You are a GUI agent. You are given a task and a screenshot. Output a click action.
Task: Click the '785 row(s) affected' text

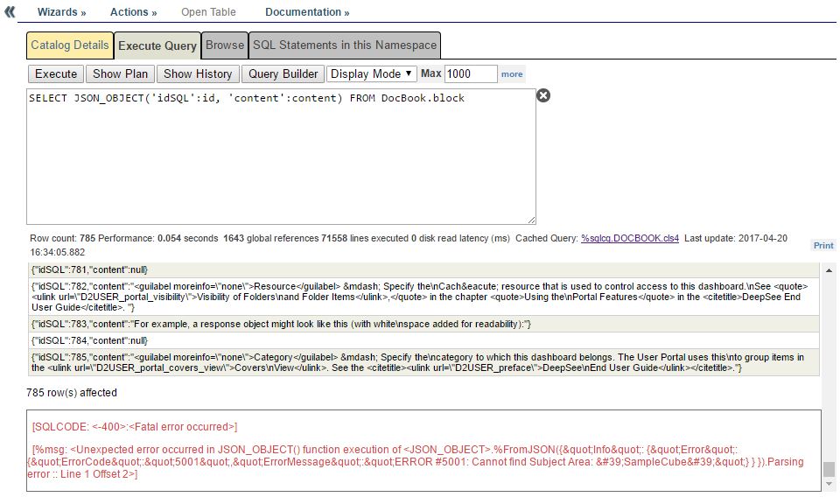(x=72, y=393)
